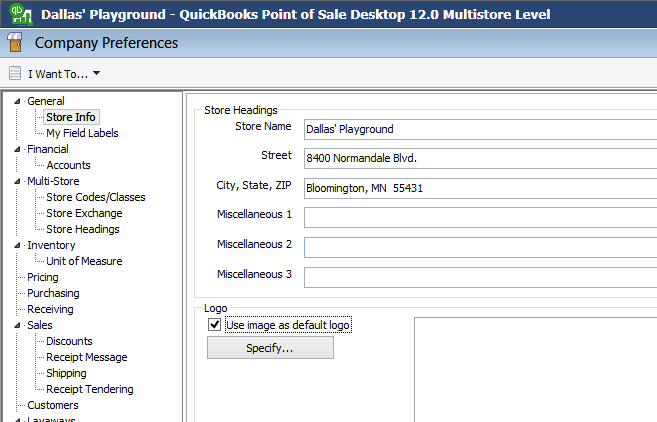Collapse the Multi-Store tree node

(x=17, y=181)
